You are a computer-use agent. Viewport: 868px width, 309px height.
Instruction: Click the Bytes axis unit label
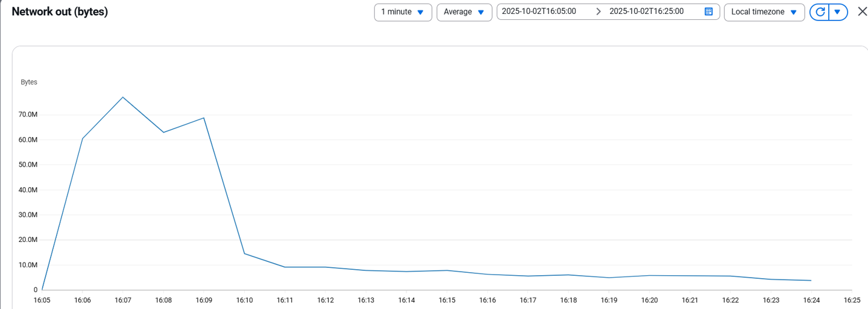(29, 82)
